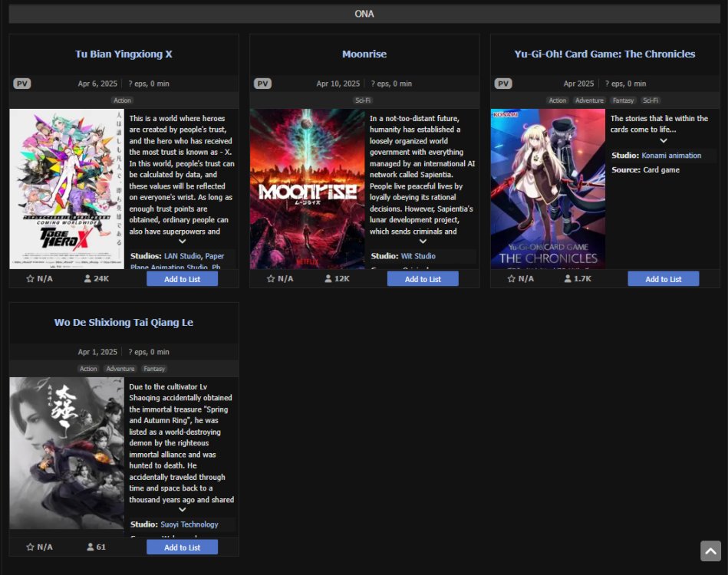Play the PV badge for Moonrise

[262, 84]
